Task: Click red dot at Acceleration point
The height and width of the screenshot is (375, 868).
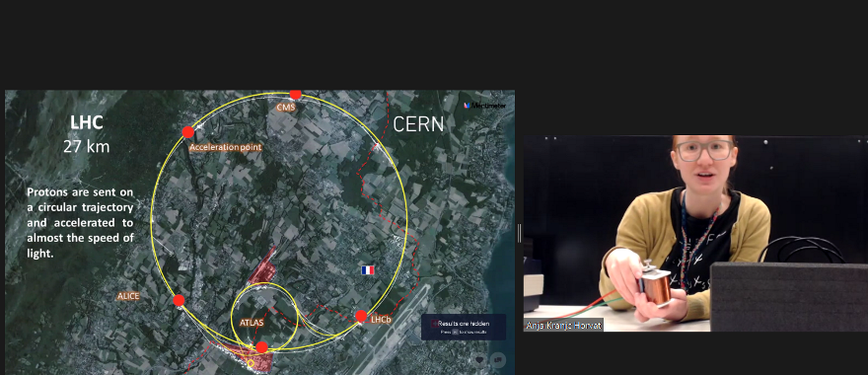Action: click(x=188, y=132)
